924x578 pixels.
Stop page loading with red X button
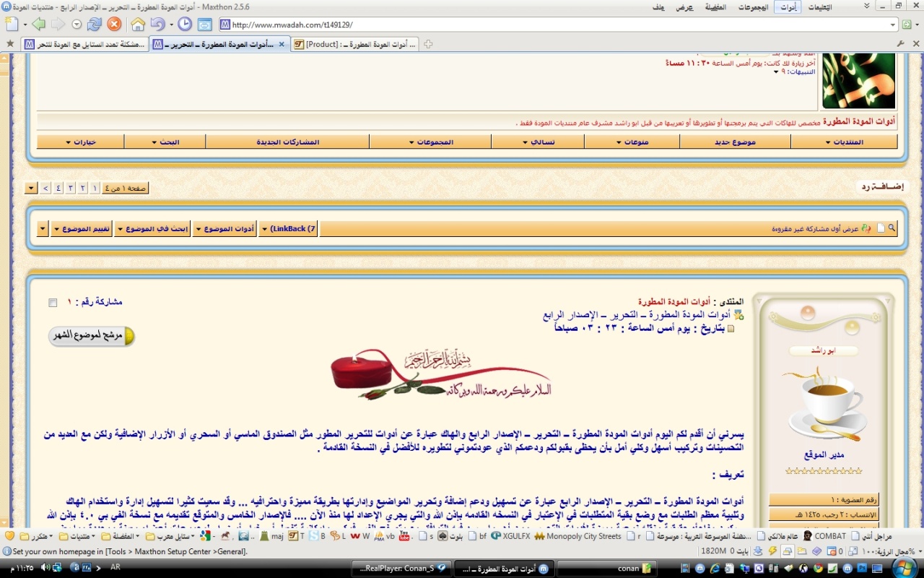[114, 25]
